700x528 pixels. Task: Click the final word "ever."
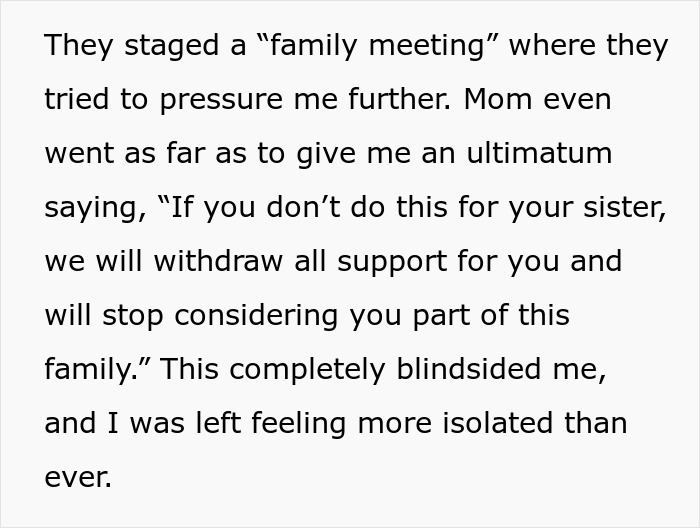tap(78, 478)
